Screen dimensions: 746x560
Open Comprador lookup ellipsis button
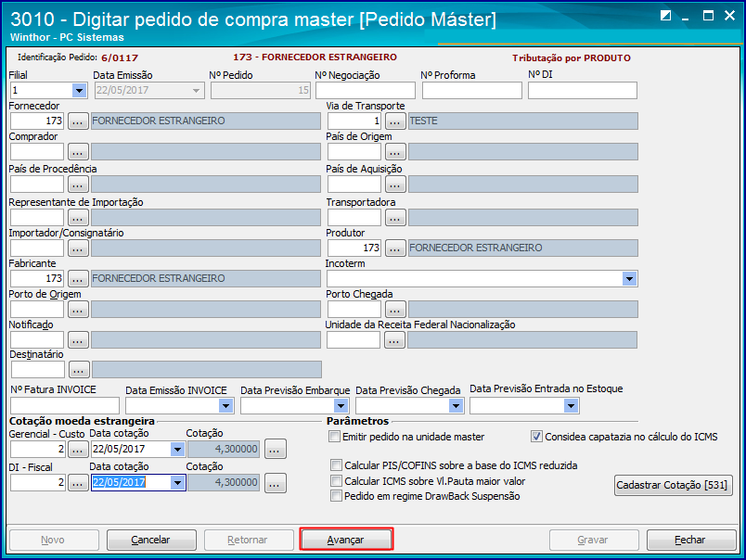tap(78, 152)
